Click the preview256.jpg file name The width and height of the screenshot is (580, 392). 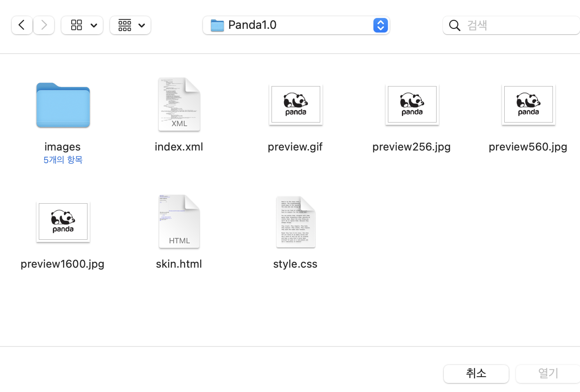click(412, 147)
